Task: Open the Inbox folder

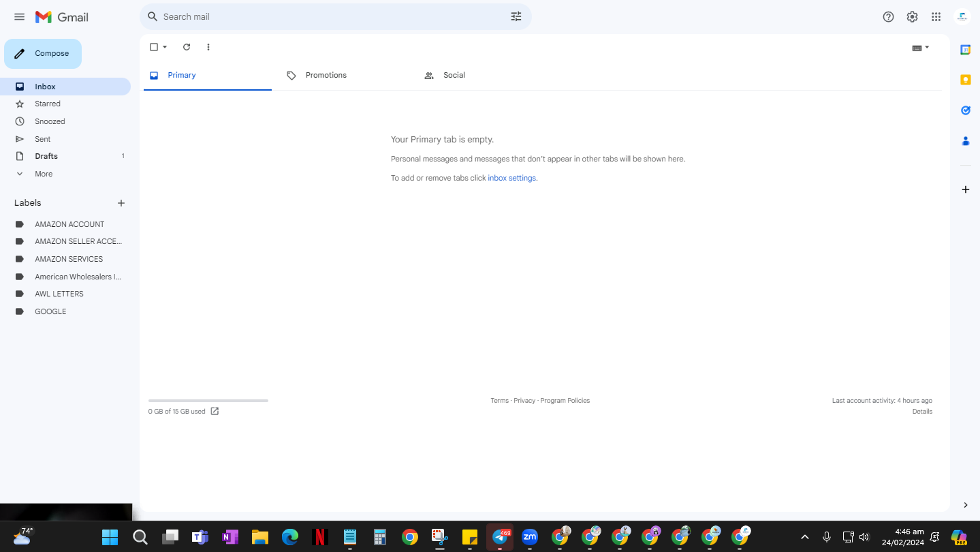Action: tap(65, 87)
